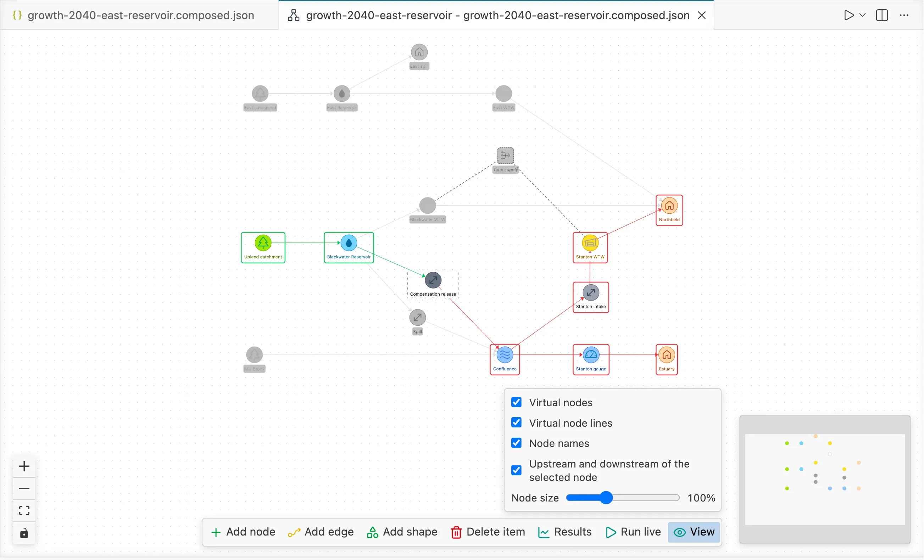The image size is (924, 560).
Task: Start Run live from the toolbar
Action: 633,532
